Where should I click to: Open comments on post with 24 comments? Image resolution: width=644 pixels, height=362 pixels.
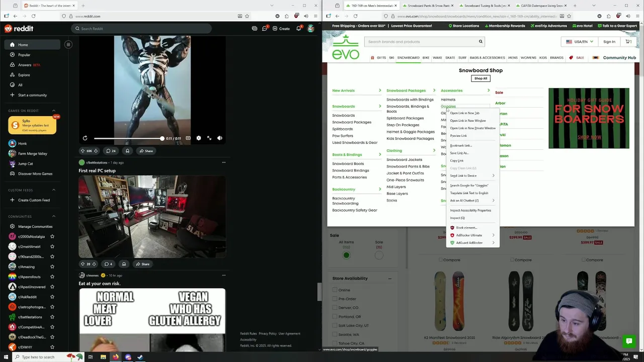pyautogui.click(x=111, y=151)
